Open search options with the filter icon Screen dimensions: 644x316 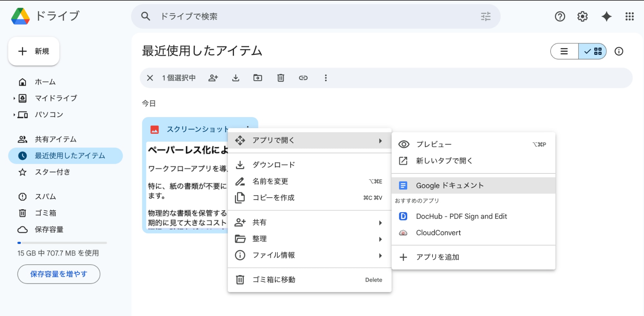click(x=485, y=16)
